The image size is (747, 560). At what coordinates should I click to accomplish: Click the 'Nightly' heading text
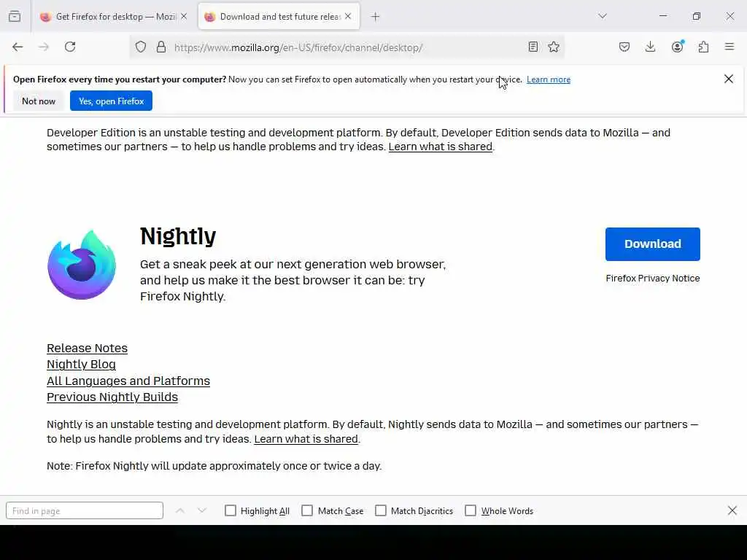pos(178,236)
